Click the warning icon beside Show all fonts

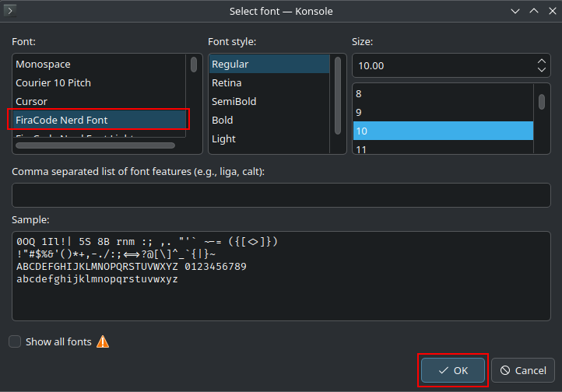pyautogui.click(x=103, y=341)
